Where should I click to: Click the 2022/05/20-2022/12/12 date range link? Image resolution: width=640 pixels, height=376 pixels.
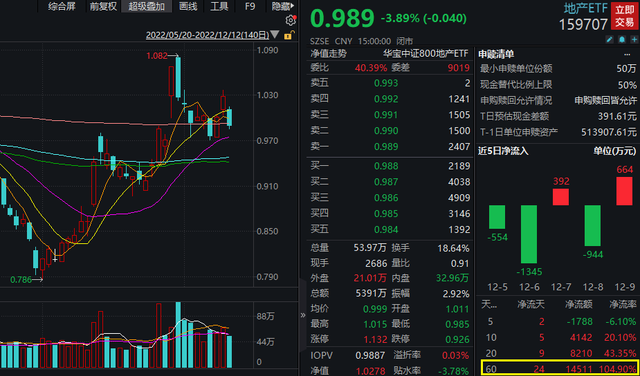(207, 35)
